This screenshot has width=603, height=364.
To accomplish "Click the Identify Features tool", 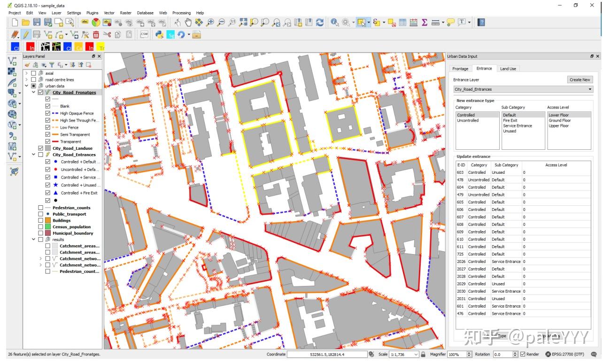I will point(335,22).
